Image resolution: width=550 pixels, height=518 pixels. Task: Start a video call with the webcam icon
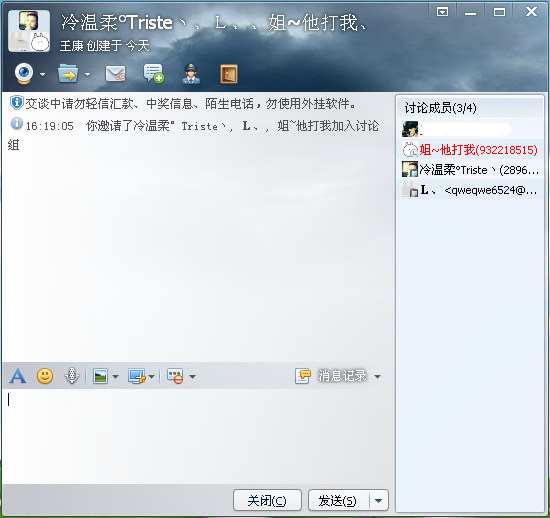(x=24, y=74)
